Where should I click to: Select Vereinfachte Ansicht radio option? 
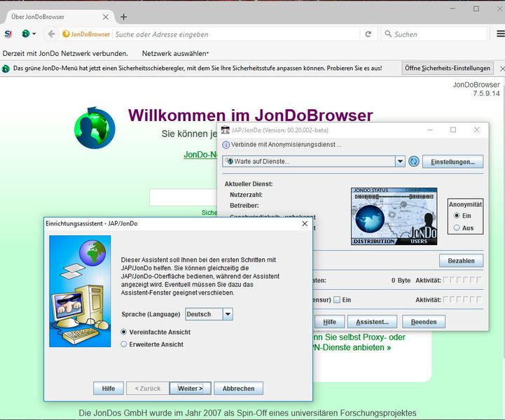(x=124, y=332)
